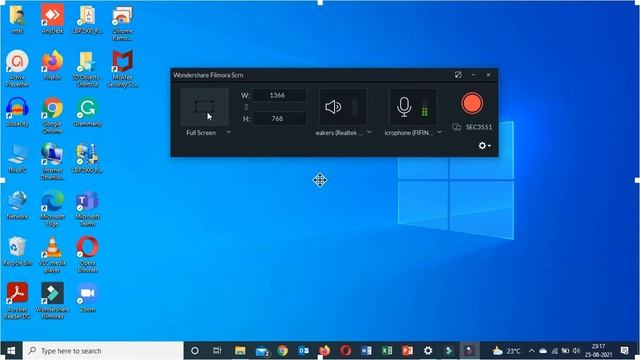Select the This PC desktop icon

pyautogui.click(x=17, y=158)
